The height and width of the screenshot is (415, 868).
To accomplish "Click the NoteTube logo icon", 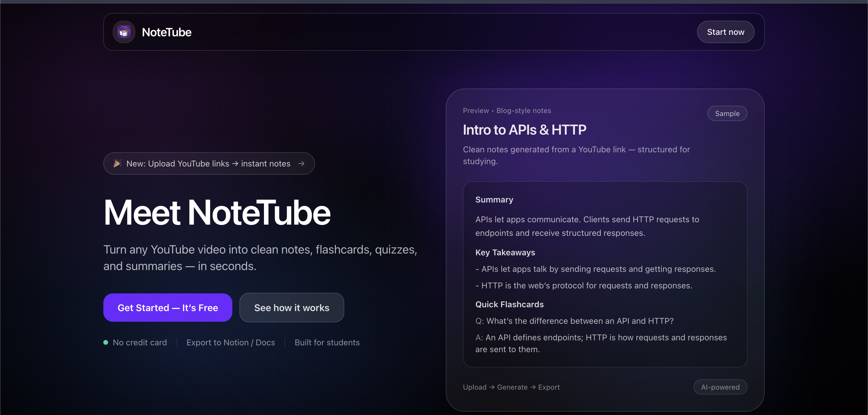I will click(x=124, y=32).
